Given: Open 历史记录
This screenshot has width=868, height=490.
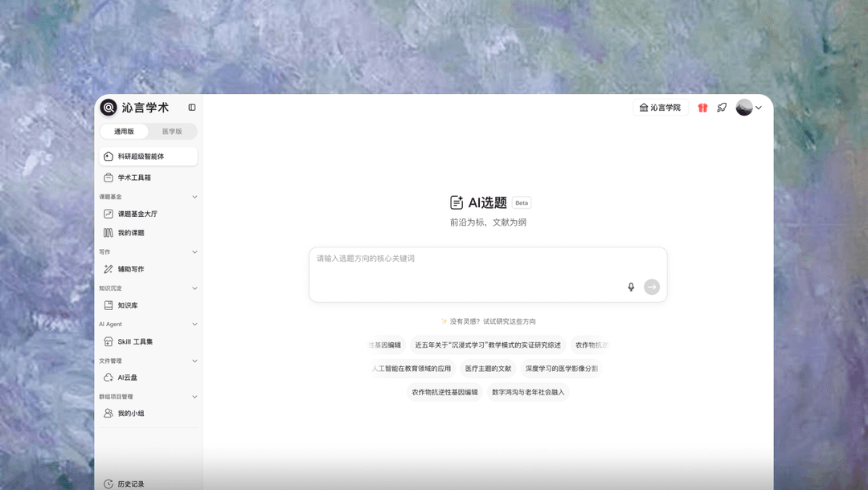Looking at the screenshot, I should 149,484.
